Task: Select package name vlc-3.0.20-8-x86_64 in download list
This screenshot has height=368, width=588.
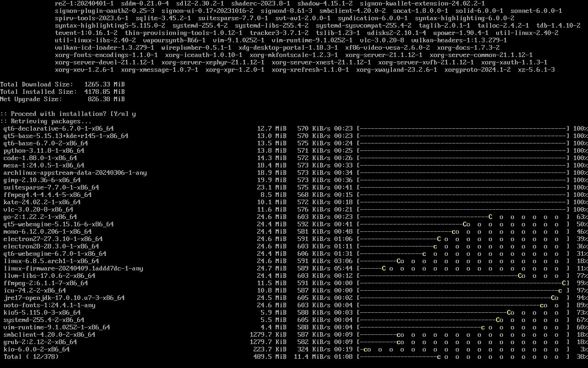Action: 39,209
